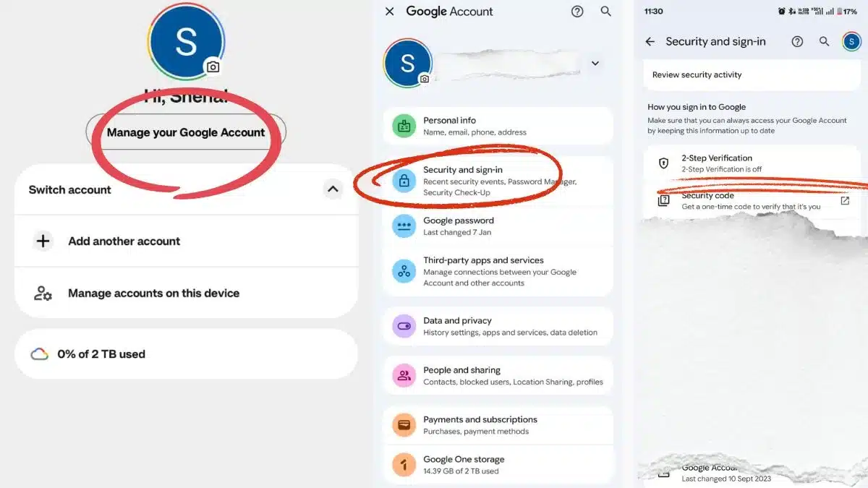Tap the search icon on Security and sign-in page
868x488 pixels.
click(x=824, y=42)
